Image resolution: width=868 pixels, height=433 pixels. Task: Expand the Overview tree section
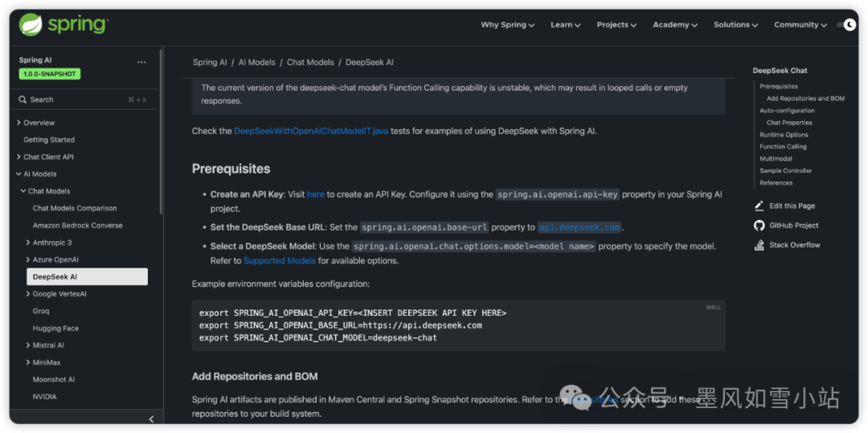pos(18,123)
